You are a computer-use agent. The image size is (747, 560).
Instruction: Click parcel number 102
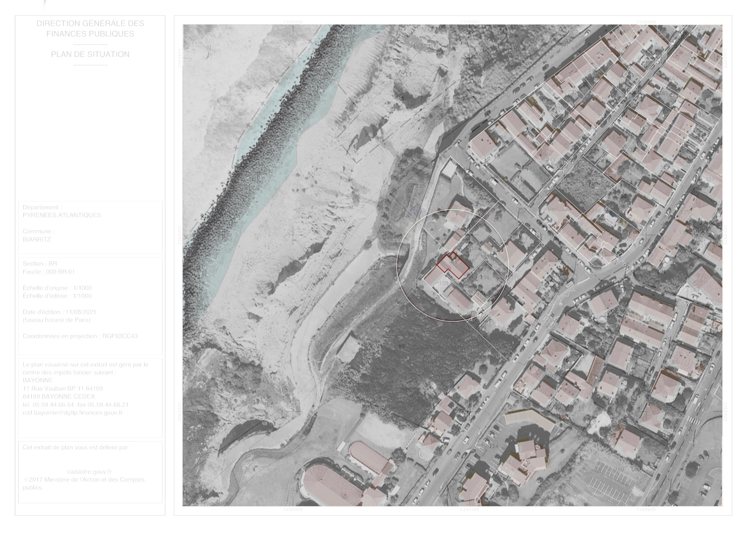coord(498,220)
